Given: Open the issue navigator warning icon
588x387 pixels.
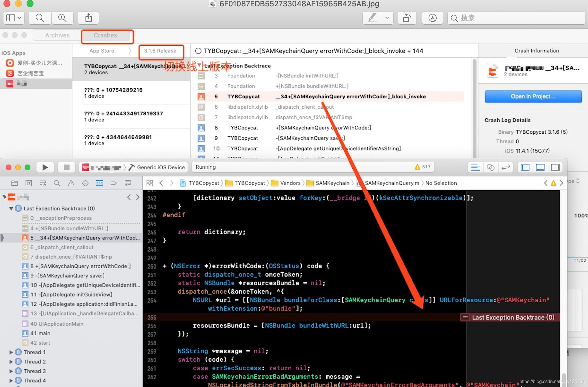Looking at the screenshot, I should [71, 183].
